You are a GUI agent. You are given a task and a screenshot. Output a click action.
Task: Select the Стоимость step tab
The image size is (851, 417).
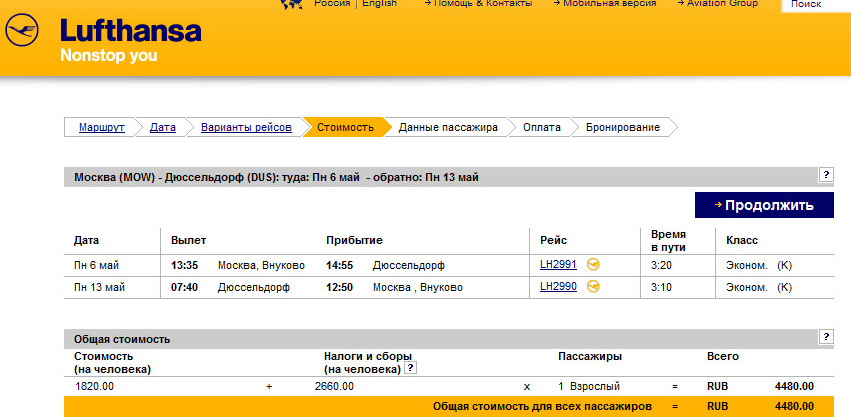click(346, 128)
